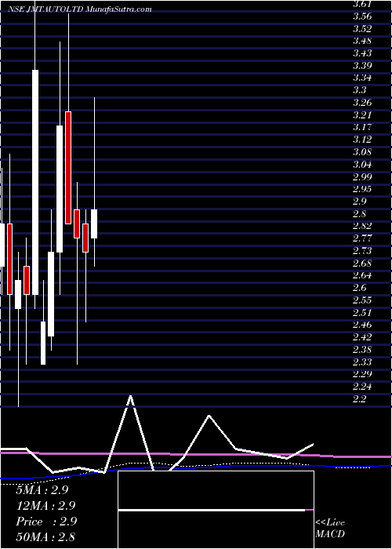Click the last white candlestick on the right
Screen dimensions: 392x549
tap(94, 224)
